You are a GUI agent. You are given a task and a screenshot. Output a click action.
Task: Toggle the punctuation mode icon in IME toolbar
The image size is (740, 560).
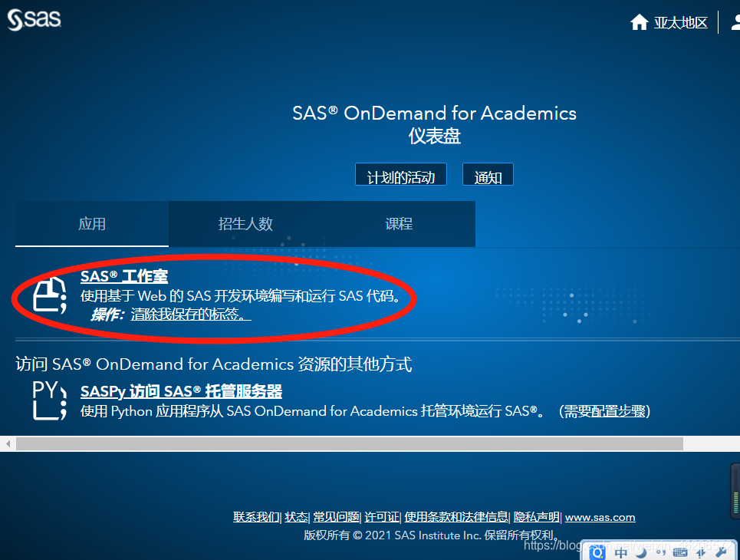[x=661, y=553]
